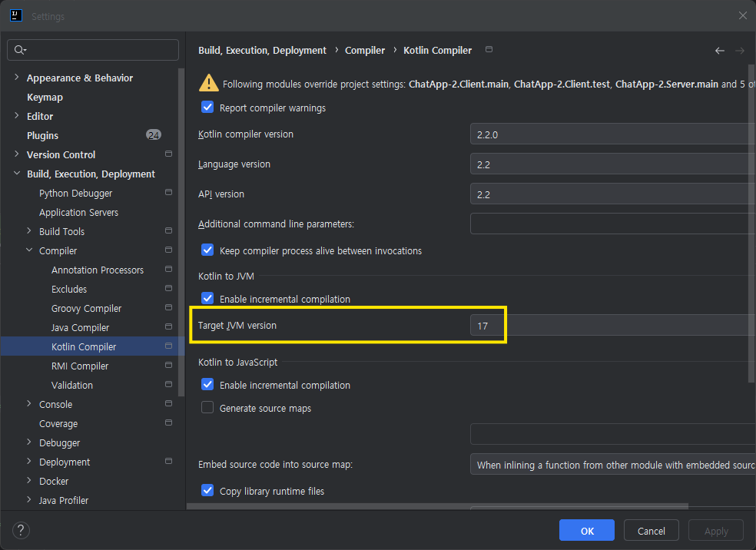This screenshot has width=756, height=550.
Task: Click project-level icon on Excludes row
Action: point(168,288)
